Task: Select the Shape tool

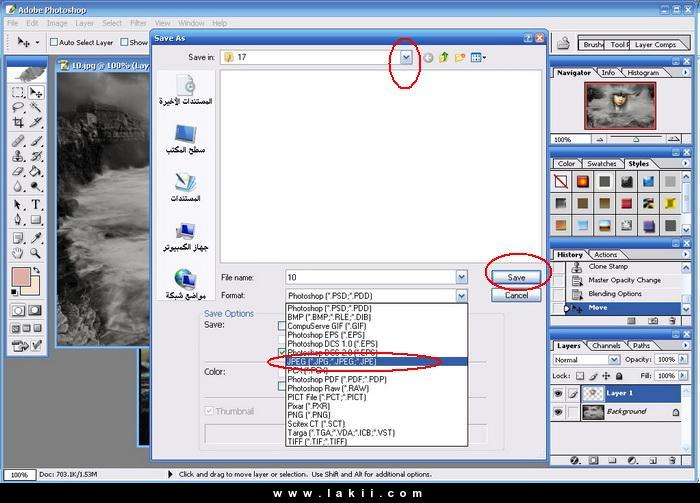Action: point(36,220)
